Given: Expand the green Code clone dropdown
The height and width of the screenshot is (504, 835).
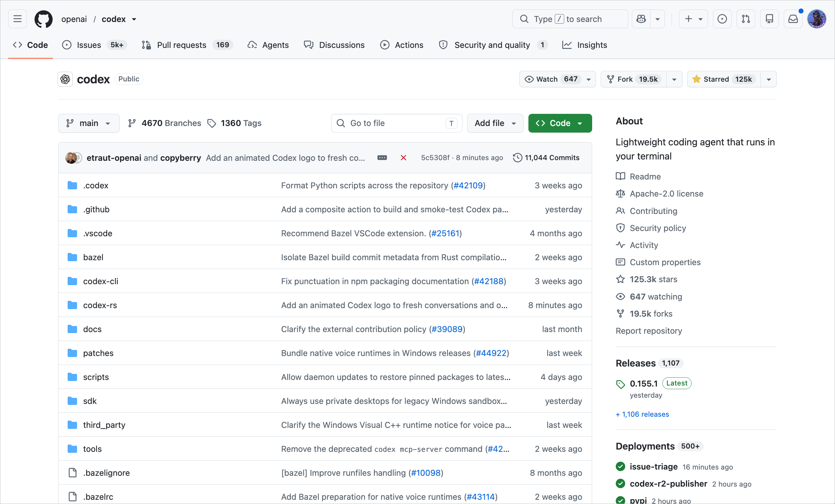Looking at the screenshot, I should pyautogui.click(x=560, y=123).
